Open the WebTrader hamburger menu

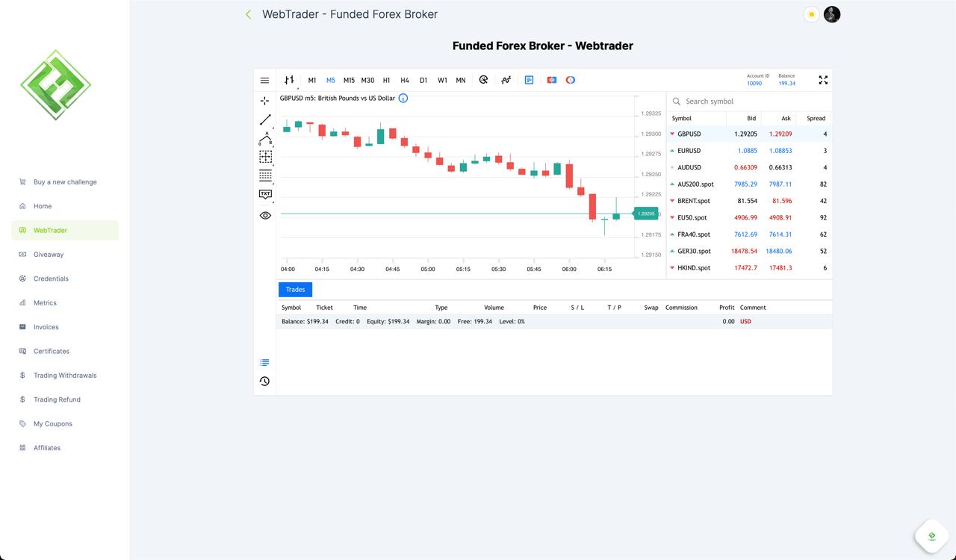[264, 80]
